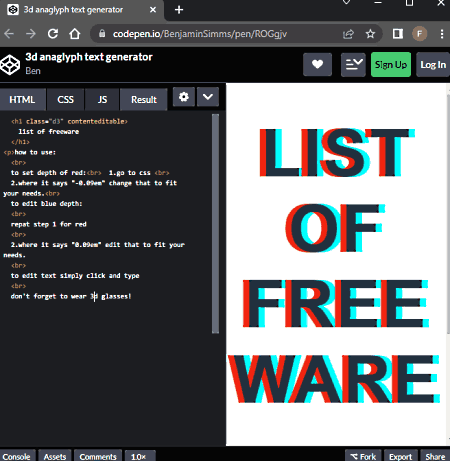Open the author link Ben

click(33, 71)
